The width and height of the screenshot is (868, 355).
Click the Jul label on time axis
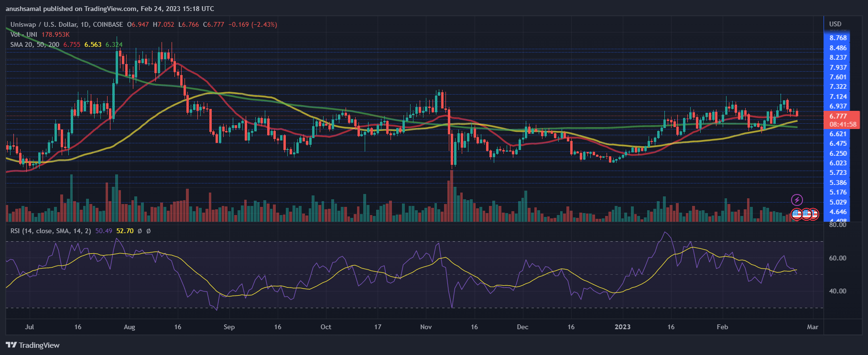29,327
